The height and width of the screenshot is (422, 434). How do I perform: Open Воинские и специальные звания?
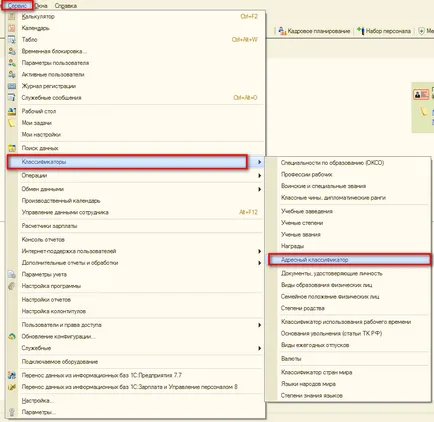323,186
